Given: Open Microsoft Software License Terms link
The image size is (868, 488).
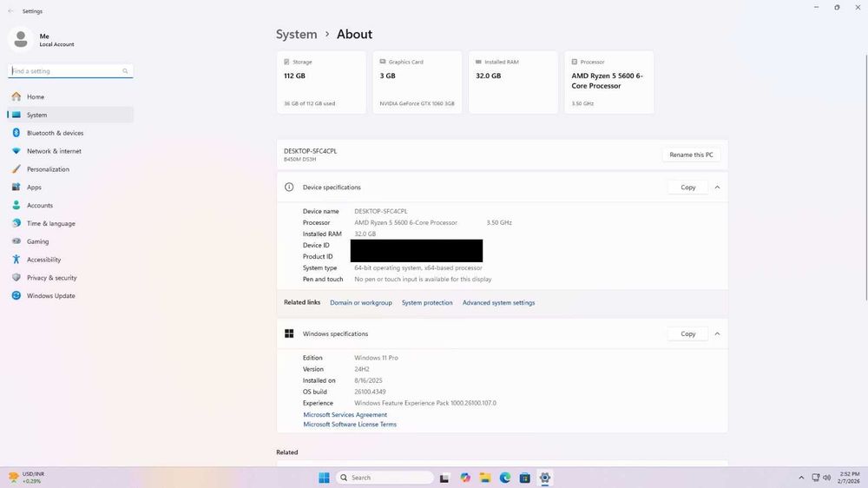Looking at the screenshot, I should click(x=350, y=425).
